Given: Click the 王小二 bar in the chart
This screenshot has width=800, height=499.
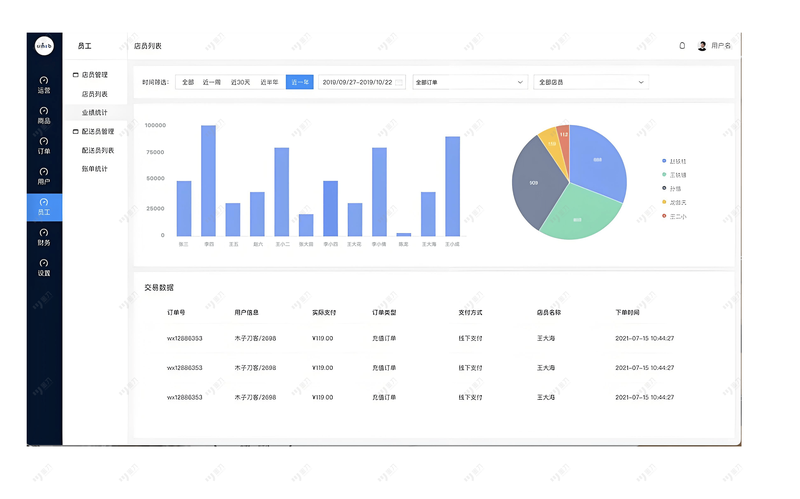Looking at the screenshot, I should coord(282,192).
